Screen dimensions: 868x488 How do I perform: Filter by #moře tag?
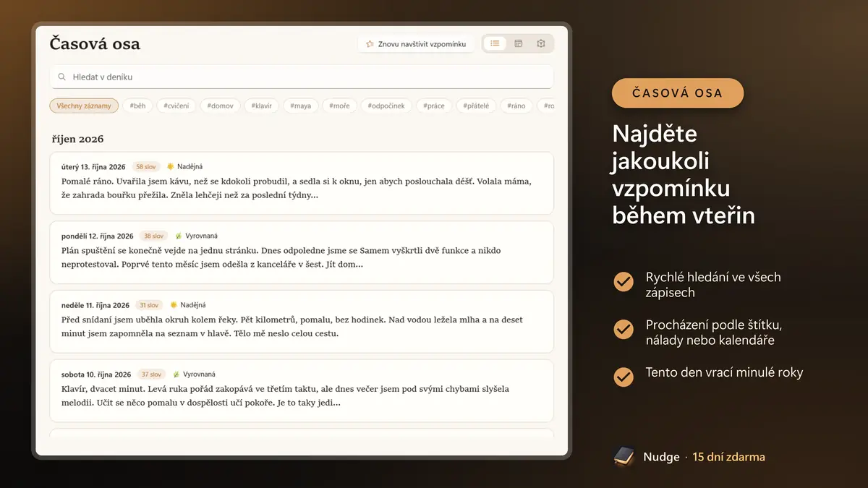pos(339,106)
